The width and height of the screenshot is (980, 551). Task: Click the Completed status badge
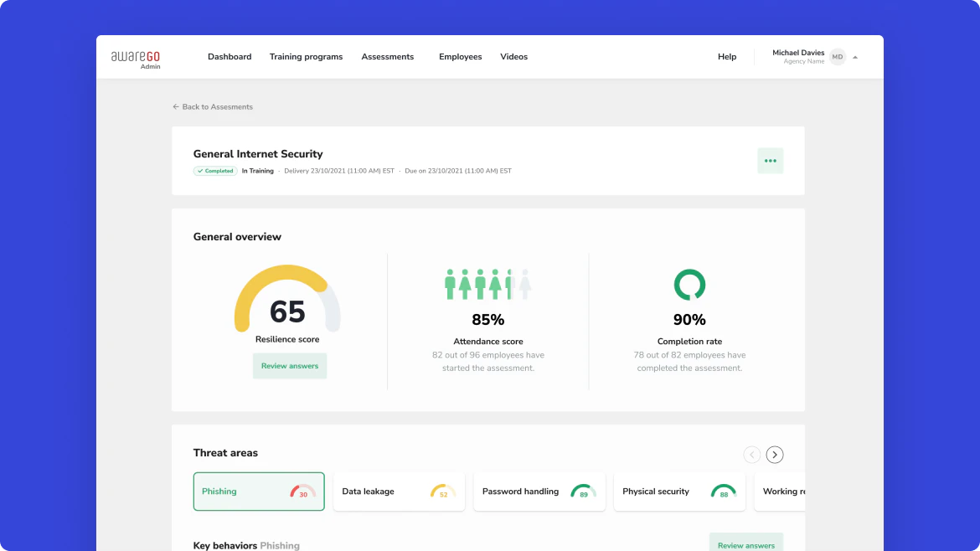[215, 170]
